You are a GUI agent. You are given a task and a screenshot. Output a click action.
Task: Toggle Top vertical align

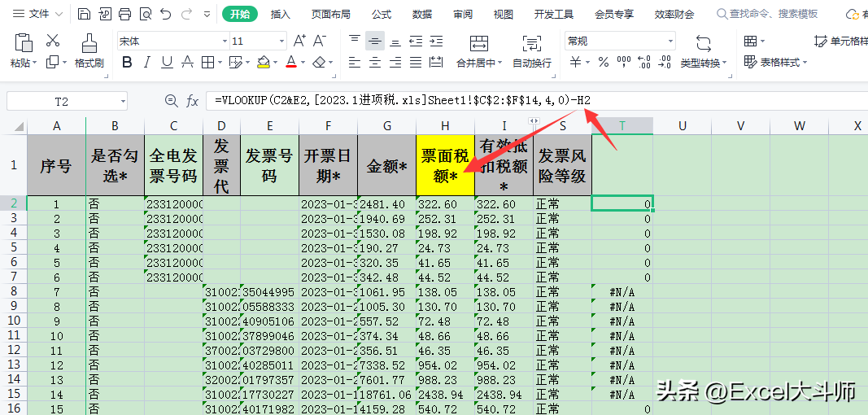tap(355, 41)
